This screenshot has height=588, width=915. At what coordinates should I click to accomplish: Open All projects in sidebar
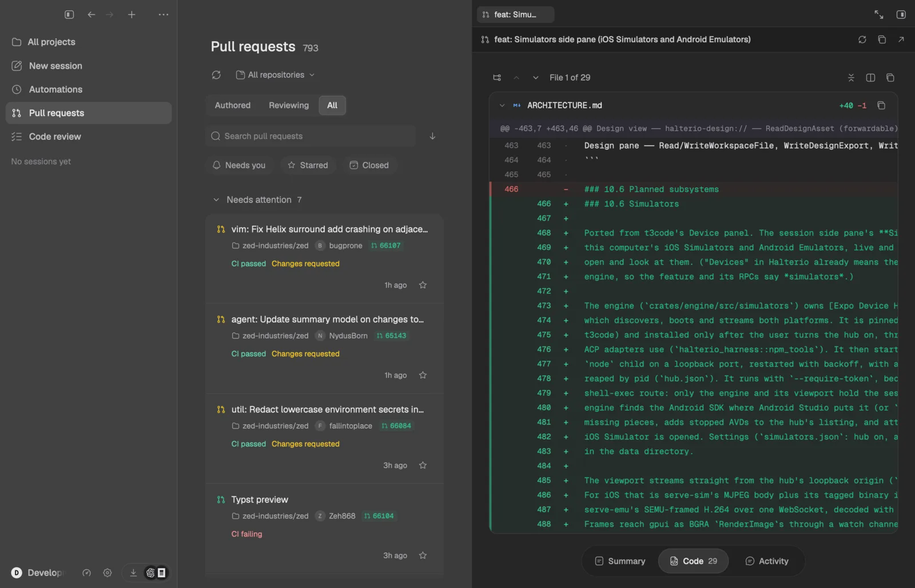click(89, 42)
